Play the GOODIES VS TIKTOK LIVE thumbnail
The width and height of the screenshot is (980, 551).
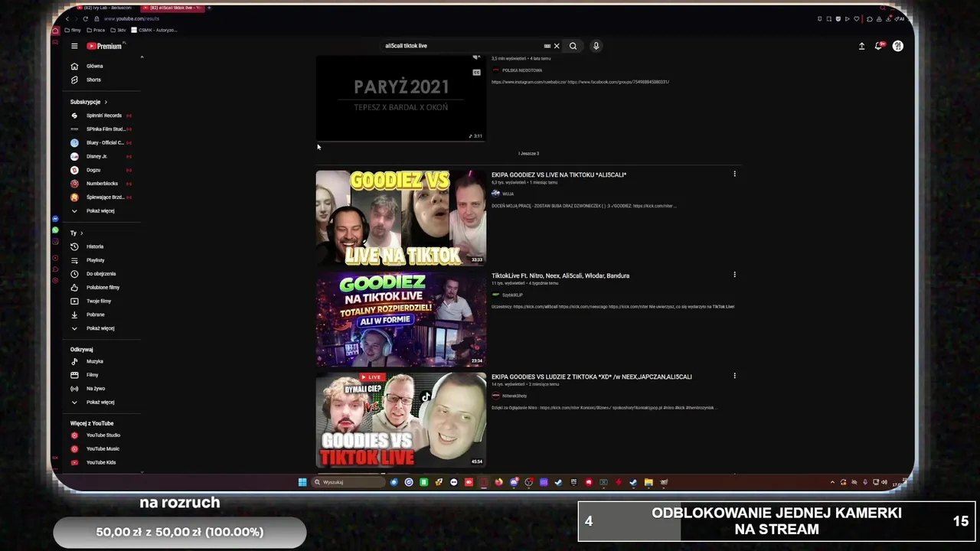click(x=400, y=420)
